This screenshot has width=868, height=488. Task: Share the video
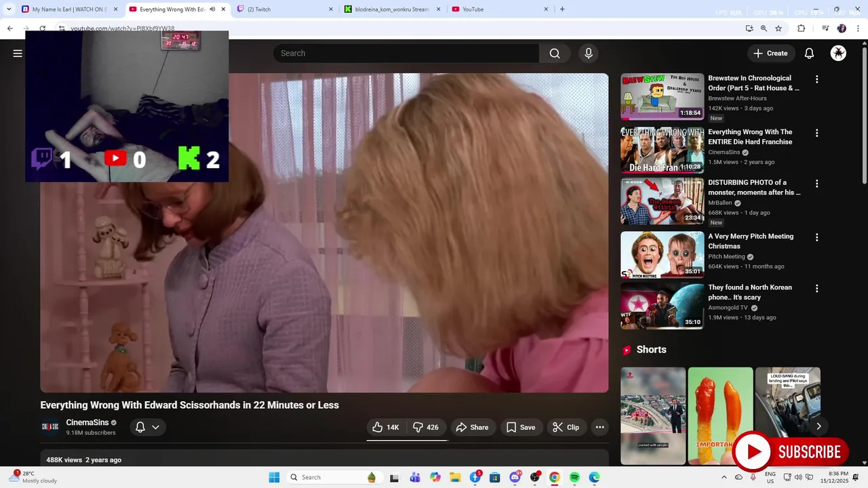pos(472,427)
